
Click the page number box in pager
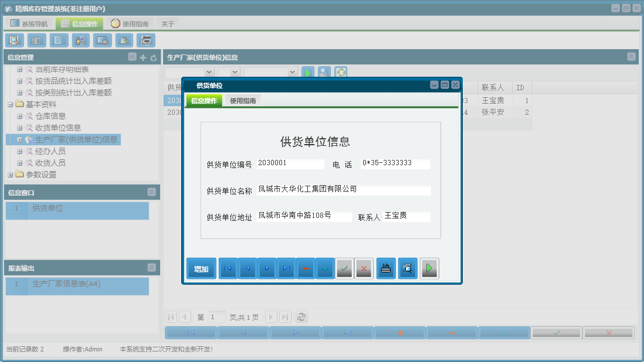tap(217, 317)
